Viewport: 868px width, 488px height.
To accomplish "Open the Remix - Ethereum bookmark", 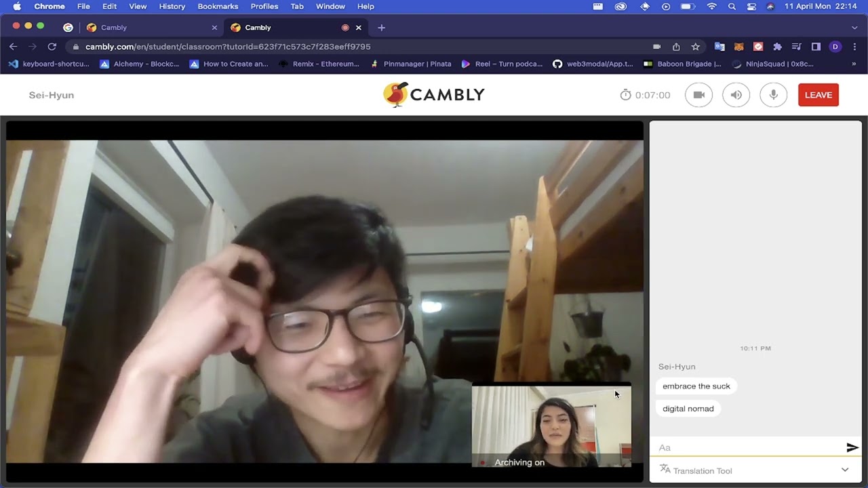I will [x=319, y=64].
